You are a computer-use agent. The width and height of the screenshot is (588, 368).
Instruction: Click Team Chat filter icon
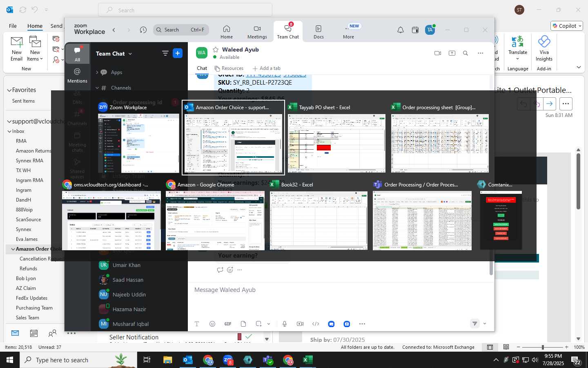[165, 53]
